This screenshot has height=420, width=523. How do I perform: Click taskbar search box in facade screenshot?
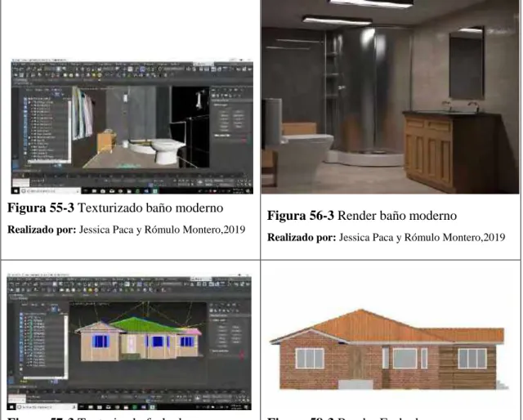tap(47, 407)
